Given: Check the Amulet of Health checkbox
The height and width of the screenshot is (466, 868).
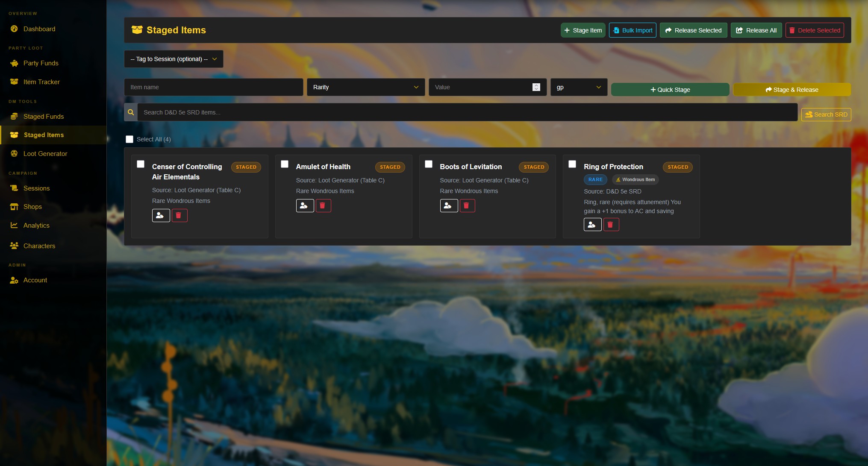Looking at the screenshot, I should coord(285,164).
